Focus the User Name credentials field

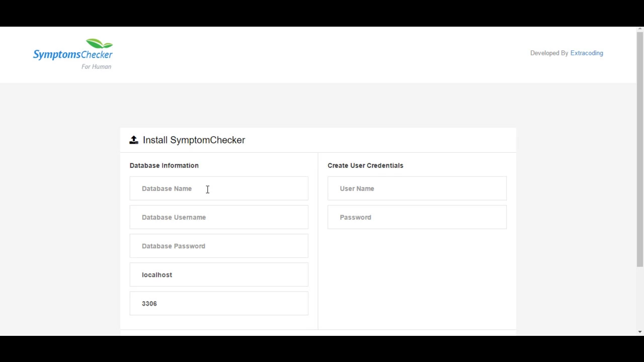click(417, 189)
